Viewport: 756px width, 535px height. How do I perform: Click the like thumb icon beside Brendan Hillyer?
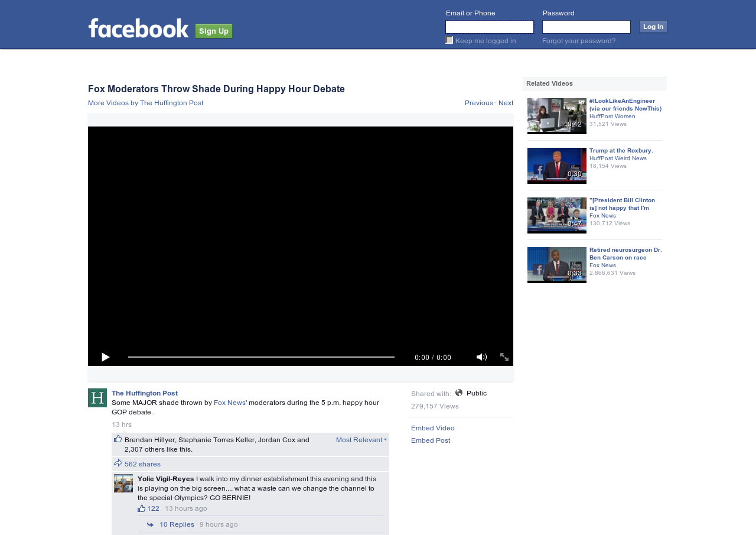(x=118, y=439)
